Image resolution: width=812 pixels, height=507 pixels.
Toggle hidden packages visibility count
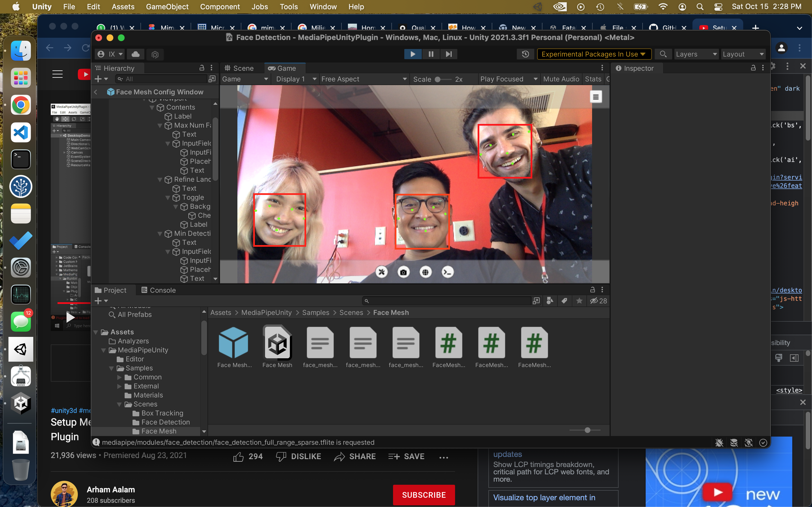[598, 301]
